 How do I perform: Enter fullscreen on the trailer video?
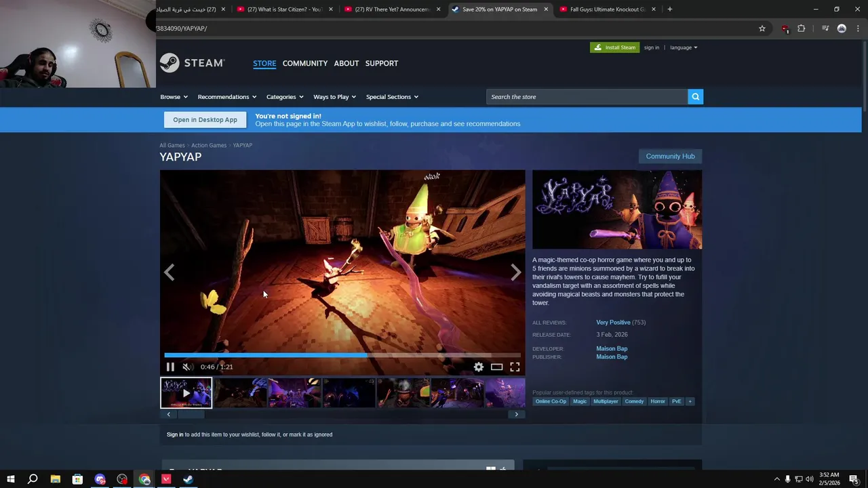515,367
